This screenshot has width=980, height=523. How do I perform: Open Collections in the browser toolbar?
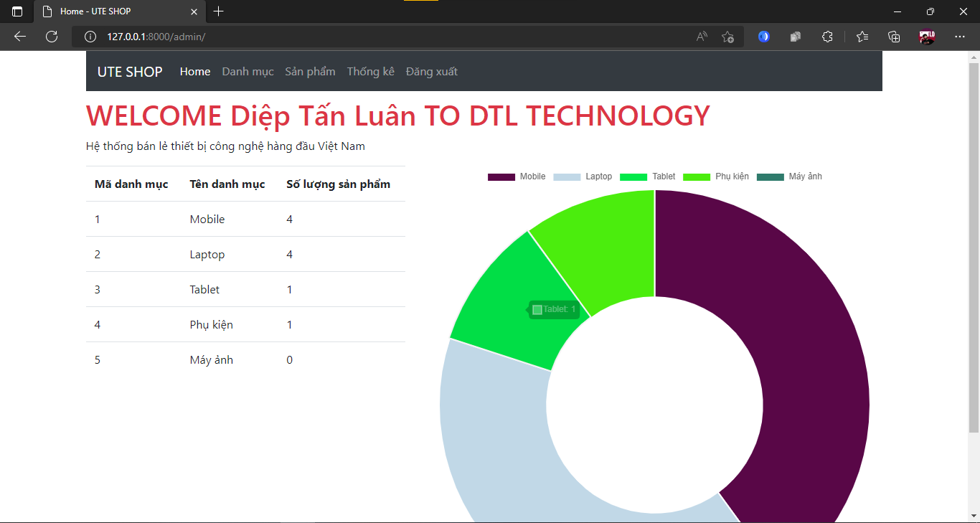[x=894, y=37]
